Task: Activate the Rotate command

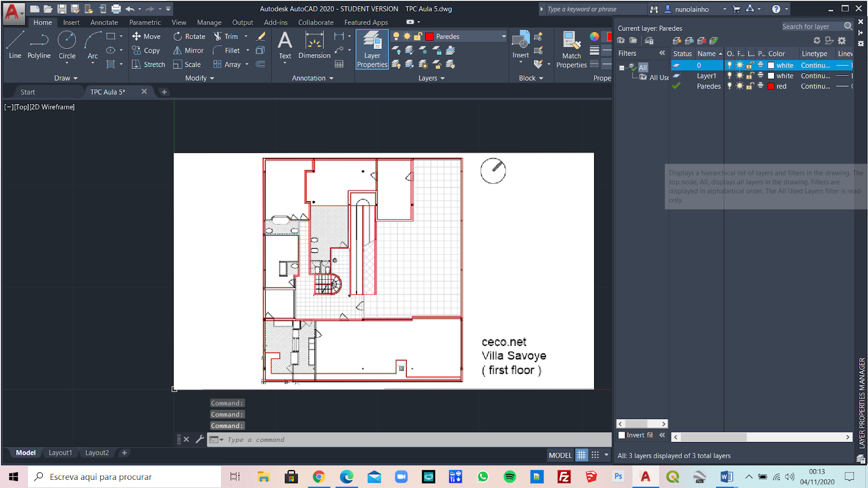Action: 189,36
